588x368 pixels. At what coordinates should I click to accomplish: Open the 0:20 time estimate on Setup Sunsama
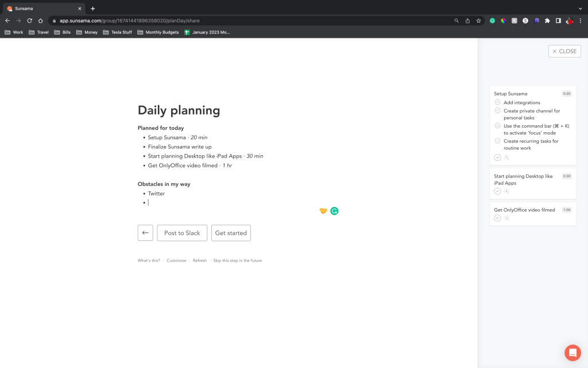point(566,93)
